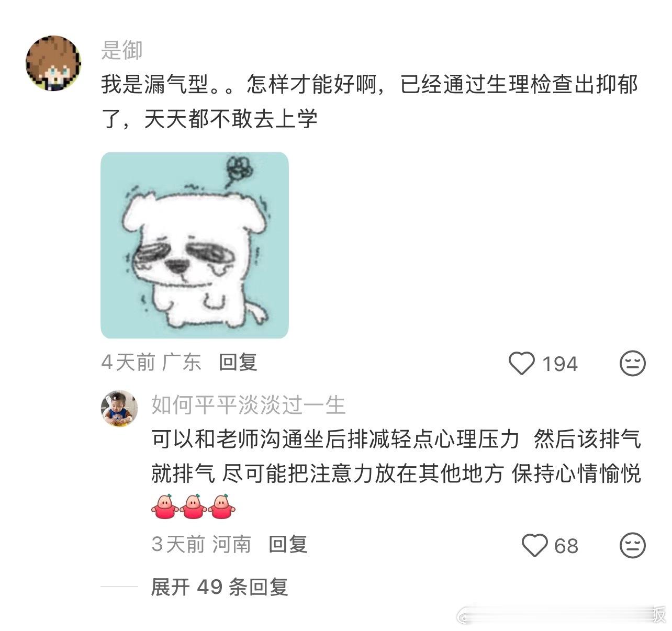This screenshot has width=672, height=631.
Task: Select the reply text about 坐后排
Action: (x=396, y=456)
